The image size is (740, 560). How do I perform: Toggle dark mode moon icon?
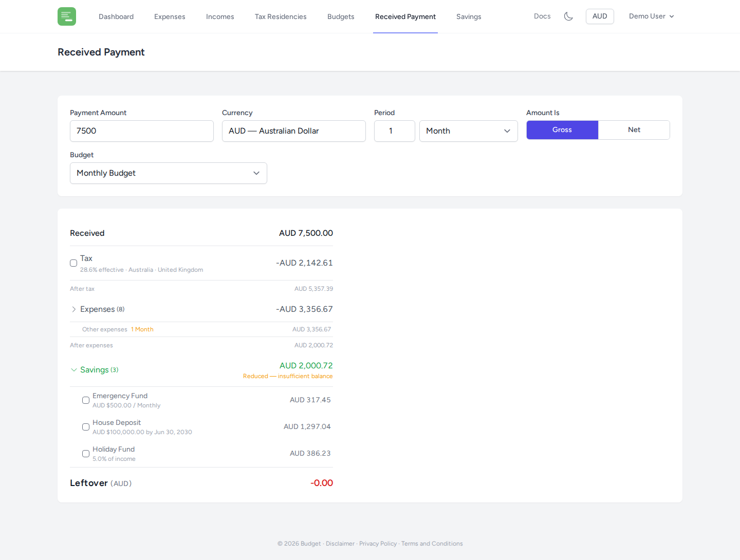point(568,16)
